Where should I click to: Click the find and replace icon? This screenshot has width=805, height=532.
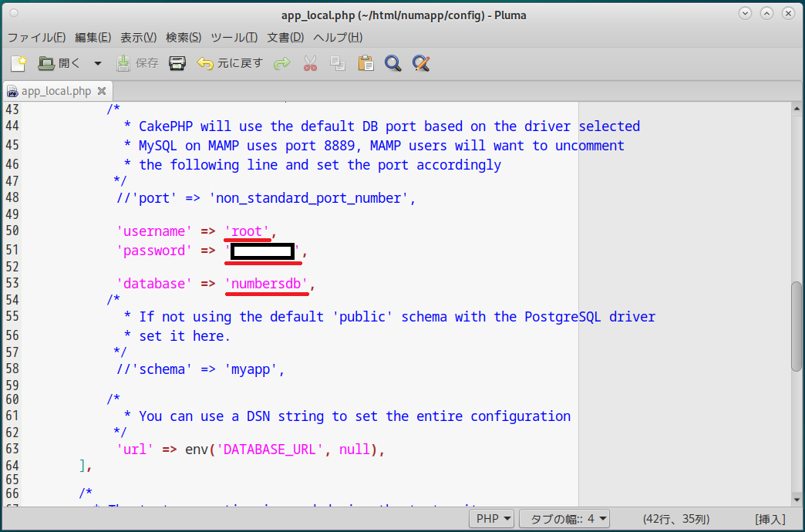[420, 63]
